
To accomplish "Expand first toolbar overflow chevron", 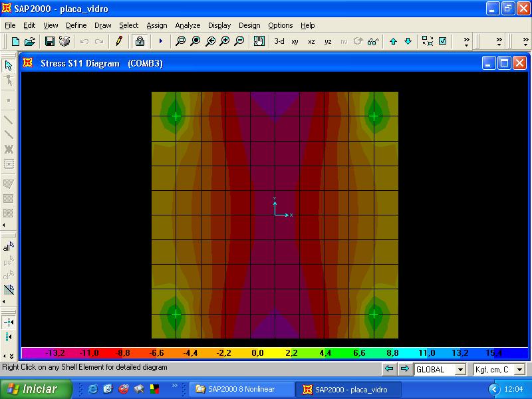I will pyautogui.click(x=467, y=42).
